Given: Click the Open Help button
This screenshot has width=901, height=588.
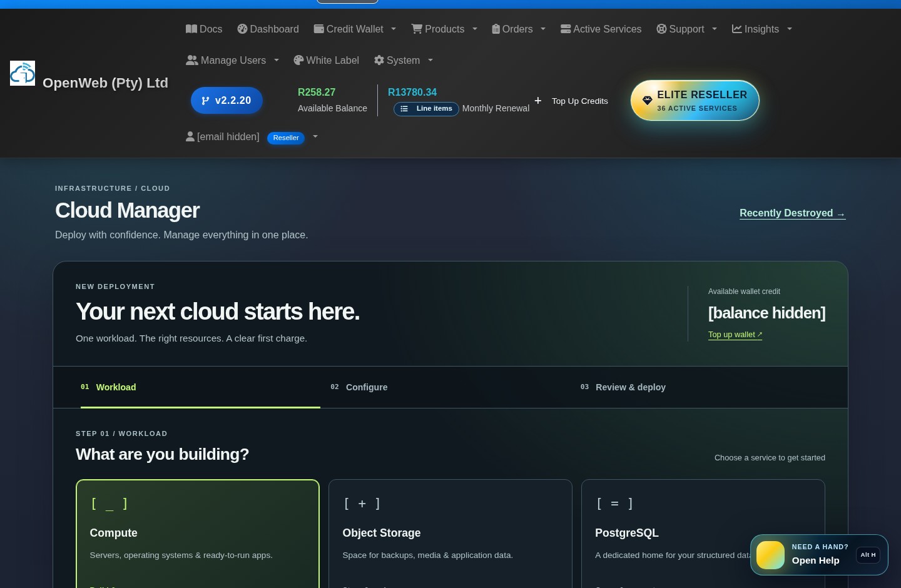Looking at the screenshot, I should pos(819,555).
